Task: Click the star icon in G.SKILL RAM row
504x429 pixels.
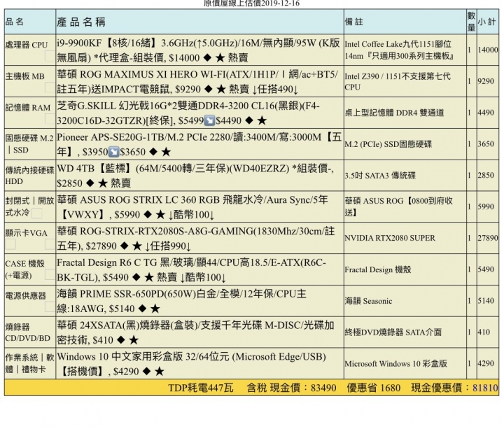Action: pyautogui.click(x=262, y=121)
